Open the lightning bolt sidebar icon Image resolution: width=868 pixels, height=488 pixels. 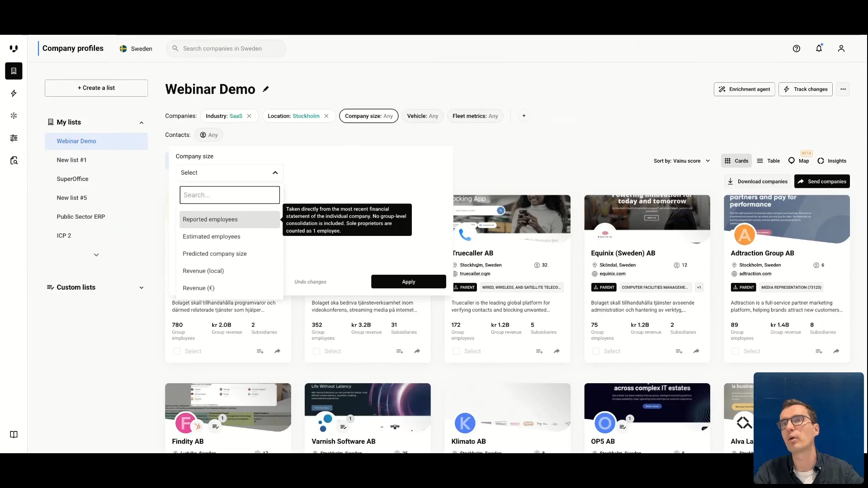(14, 93)
